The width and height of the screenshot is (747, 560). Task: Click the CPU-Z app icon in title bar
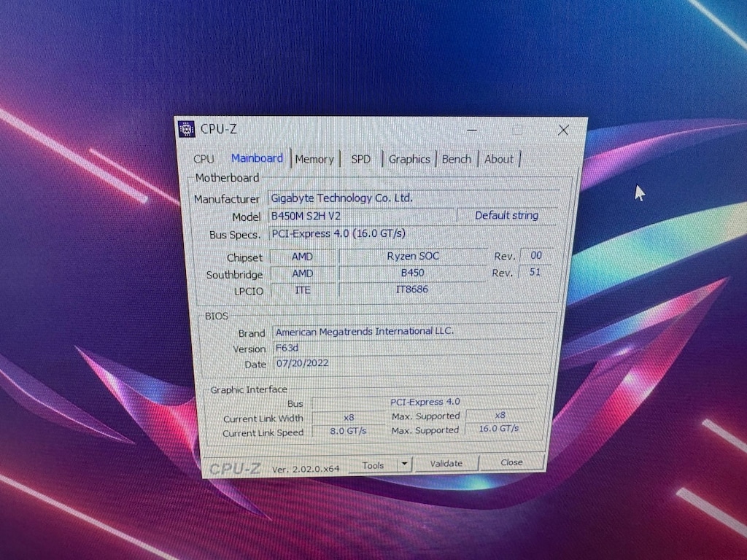[x=186, y=129]
